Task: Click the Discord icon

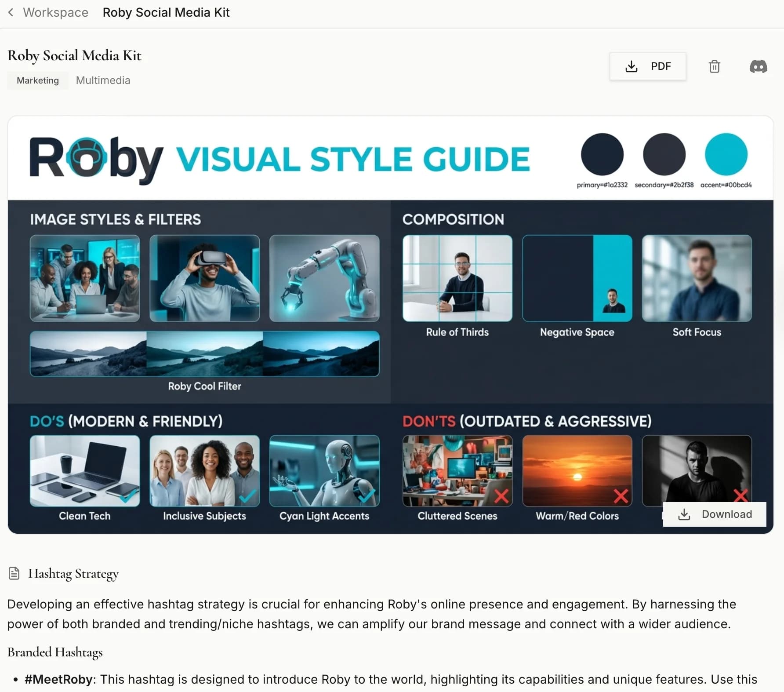Action: pyautogui.click(x=758, y=66)
